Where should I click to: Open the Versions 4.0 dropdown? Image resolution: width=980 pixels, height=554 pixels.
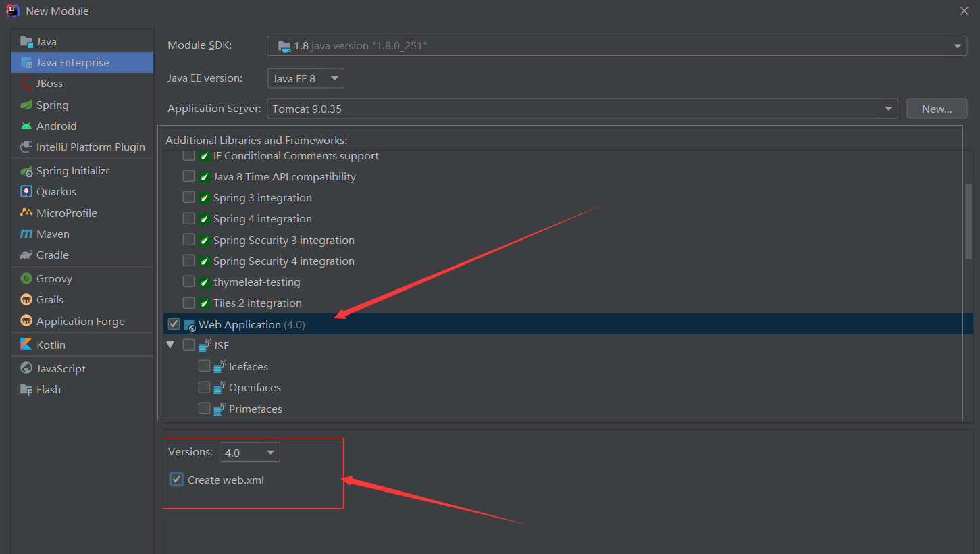pos(250,453)
